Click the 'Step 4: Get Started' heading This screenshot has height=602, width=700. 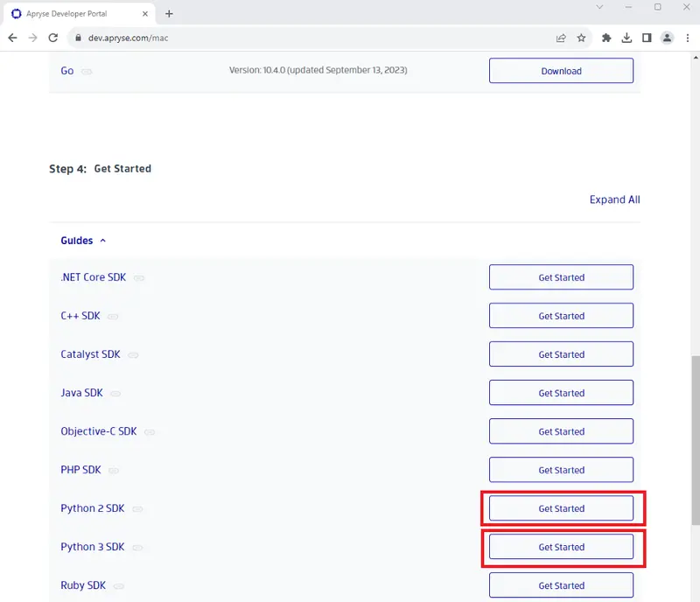click(100, 169)
